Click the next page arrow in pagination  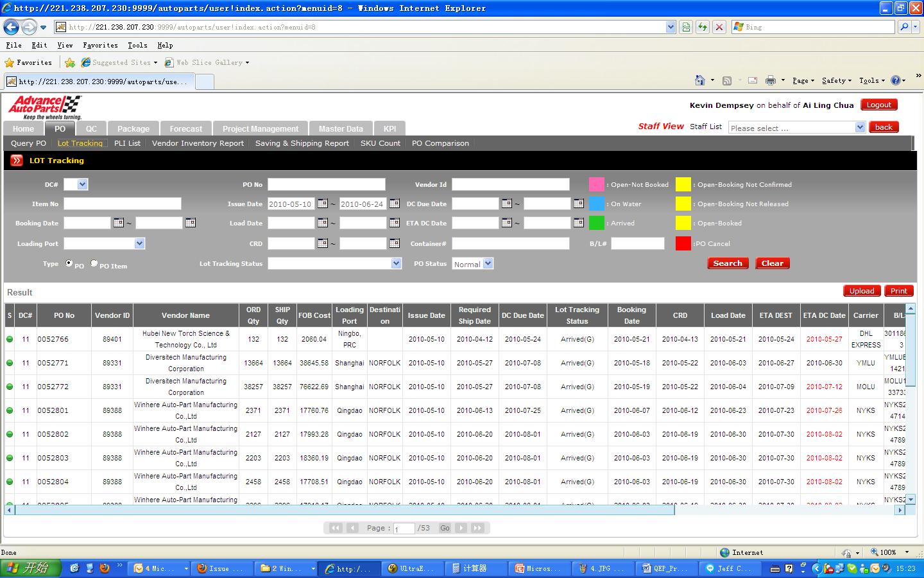coord(461,528)
